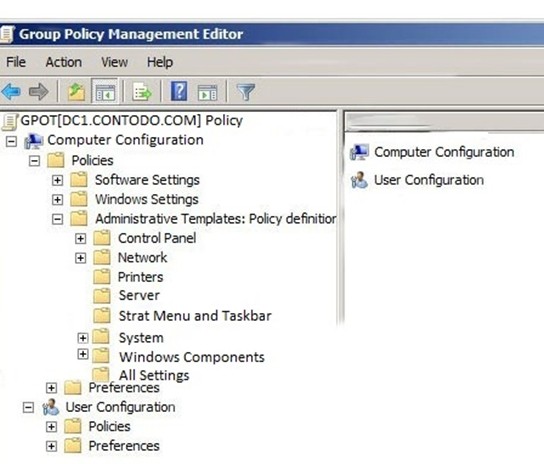
Task: Select the Printers folder in tree
Action: click(140, 277)
